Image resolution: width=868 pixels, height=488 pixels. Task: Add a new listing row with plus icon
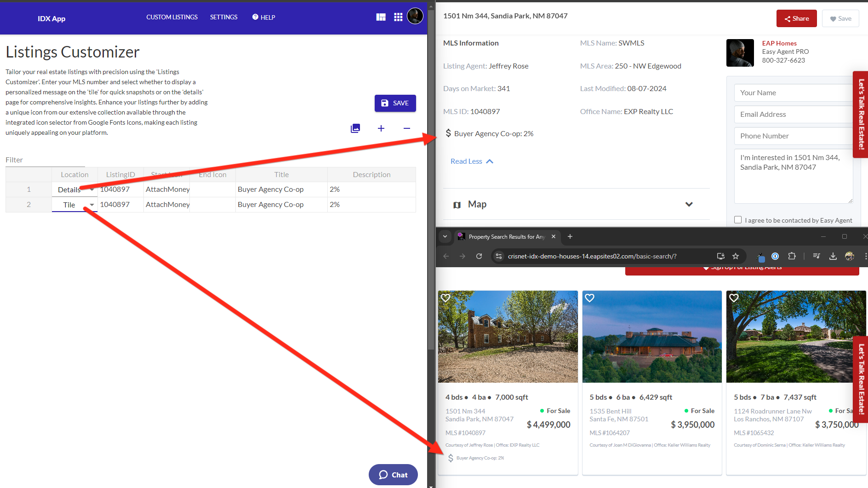pyautogui.click(x=381, y=128)
